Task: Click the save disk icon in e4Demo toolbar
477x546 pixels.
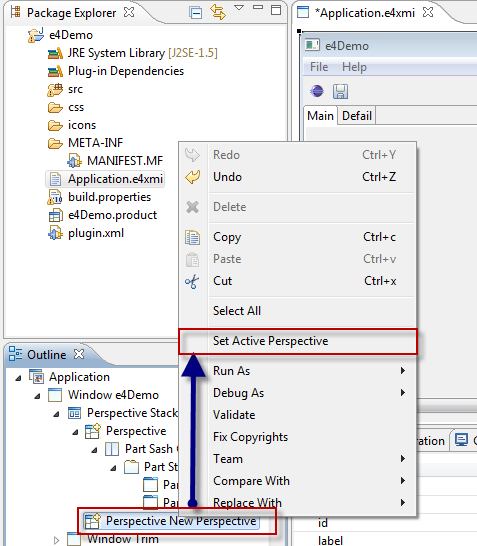Action: point(340,92)
